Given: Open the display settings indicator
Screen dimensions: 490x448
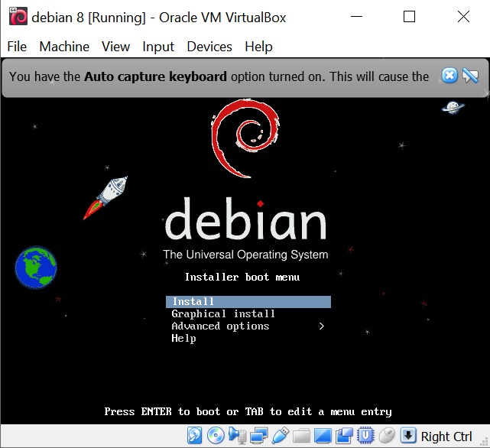Looking at the screenshot, I should pos(323,436).
